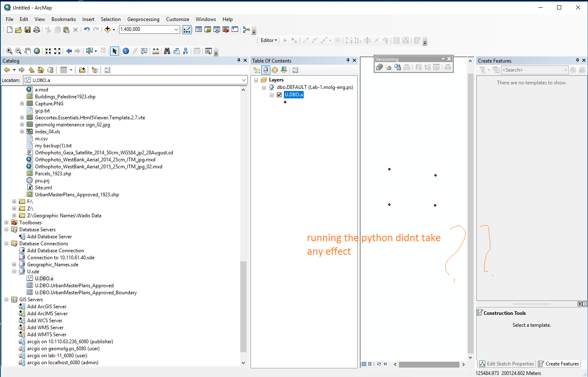Click the Go To XY tool

(x=185, y=51)
